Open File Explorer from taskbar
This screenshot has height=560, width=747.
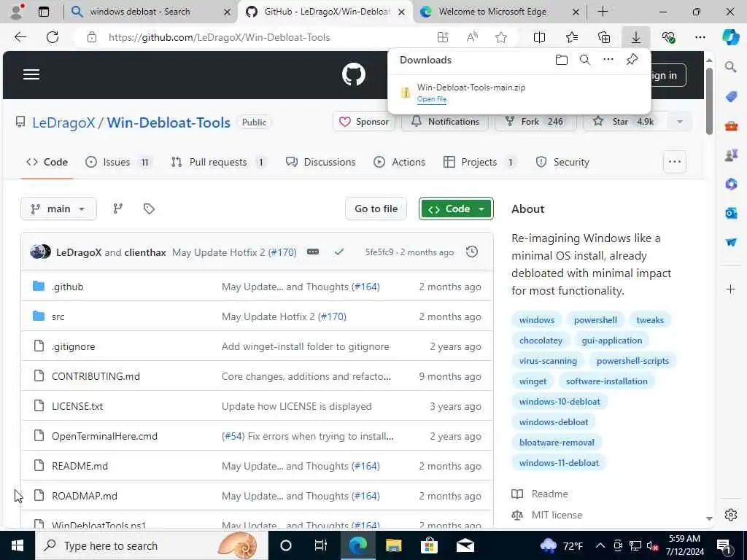pos(393,545)
